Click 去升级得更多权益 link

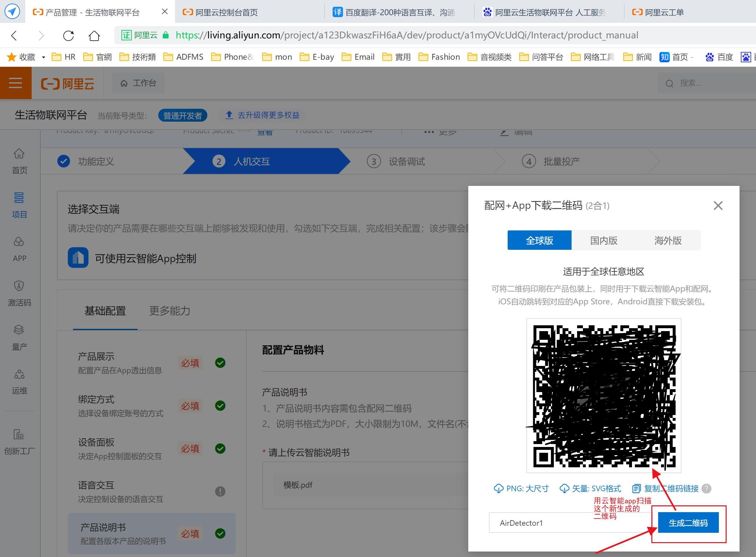coord(263,115)
